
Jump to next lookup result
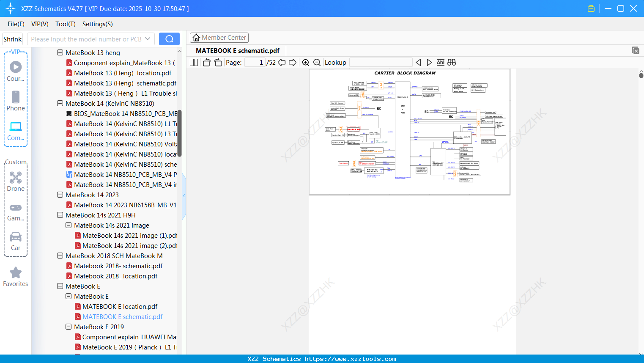tap(429, 63)
